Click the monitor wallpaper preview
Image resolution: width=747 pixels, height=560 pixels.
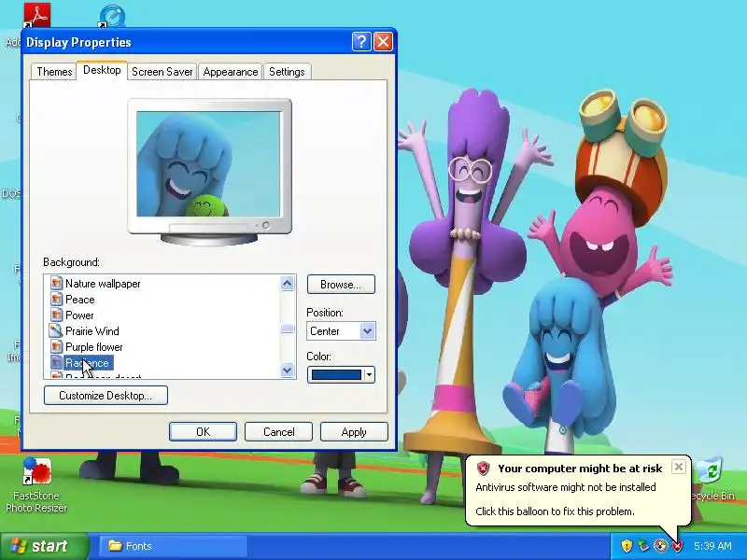click(x=208, y=164)
